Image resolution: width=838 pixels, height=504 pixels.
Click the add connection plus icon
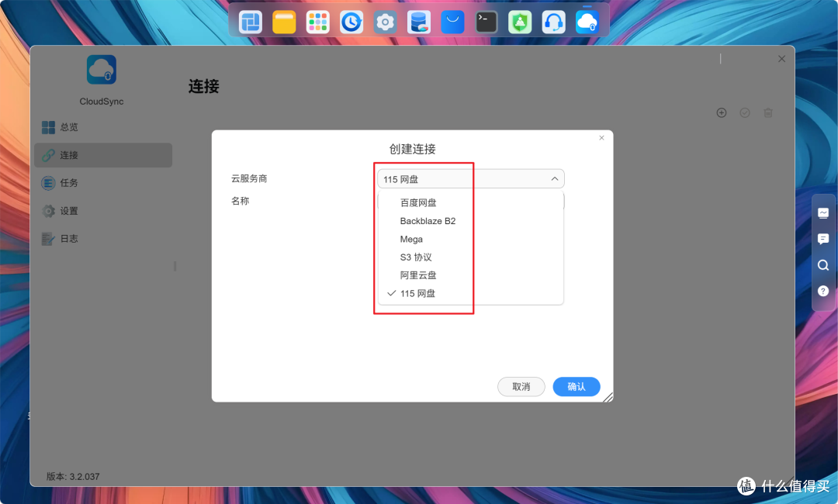click(x=722, y=112)
